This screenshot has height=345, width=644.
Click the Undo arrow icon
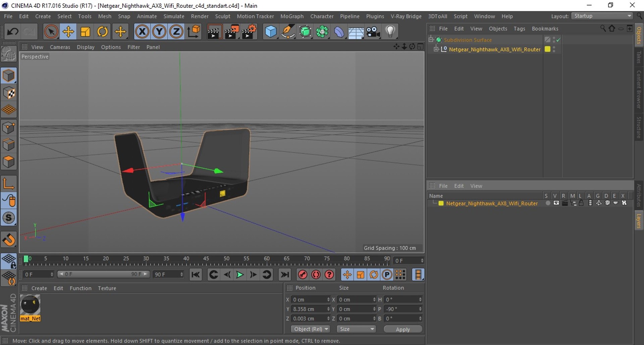click(13, 32)
